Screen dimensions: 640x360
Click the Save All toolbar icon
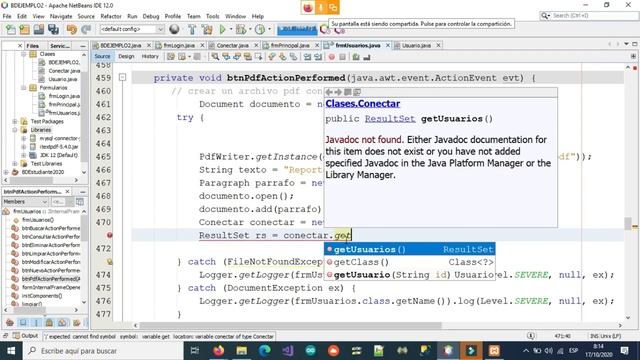tap(53, 29)
